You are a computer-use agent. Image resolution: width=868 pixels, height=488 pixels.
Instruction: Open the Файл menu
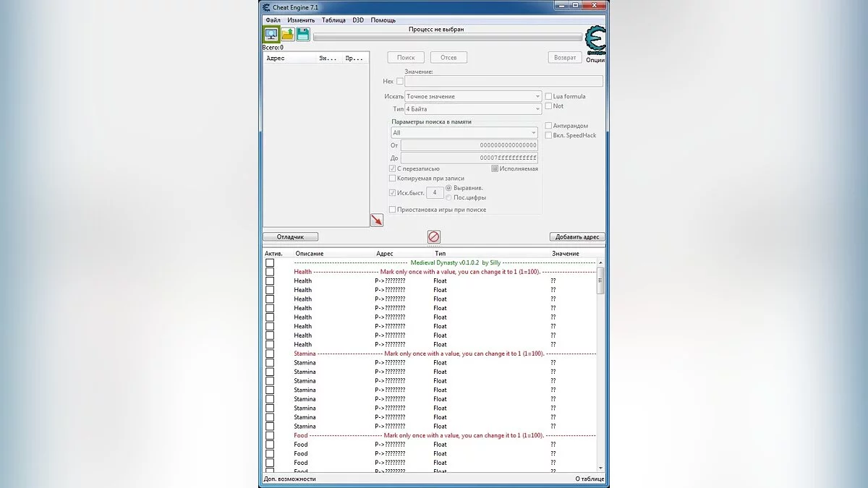tap(273, 20)
